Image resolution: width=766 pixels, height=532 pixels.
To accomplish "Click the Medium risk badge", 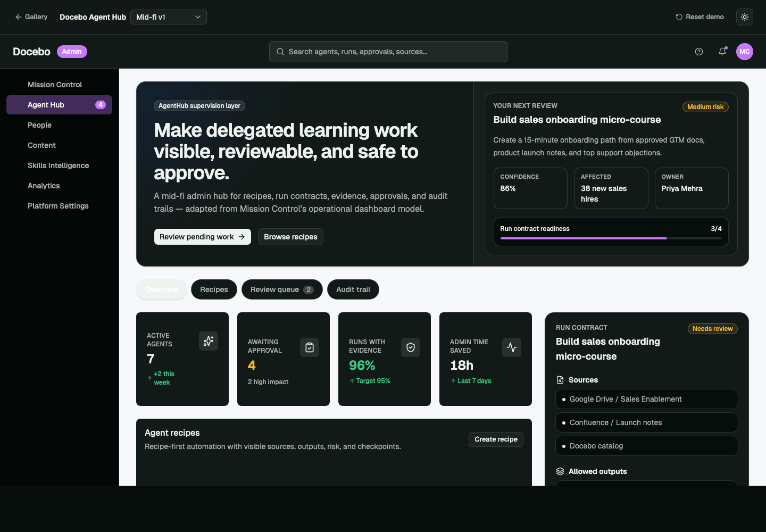I will click(x=705, y=107).
